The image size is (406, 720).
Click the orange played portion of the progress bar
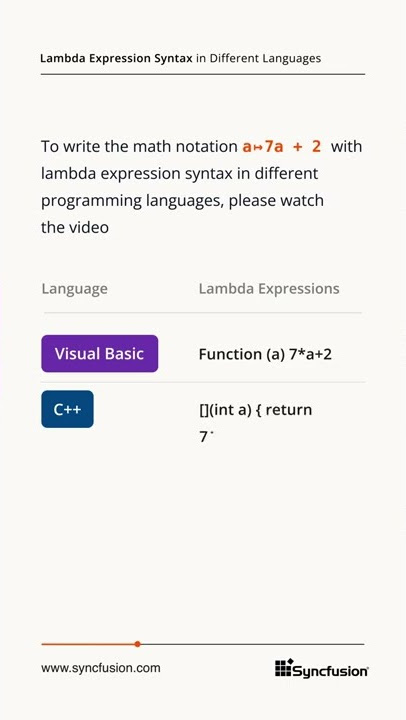coord(88,644)
